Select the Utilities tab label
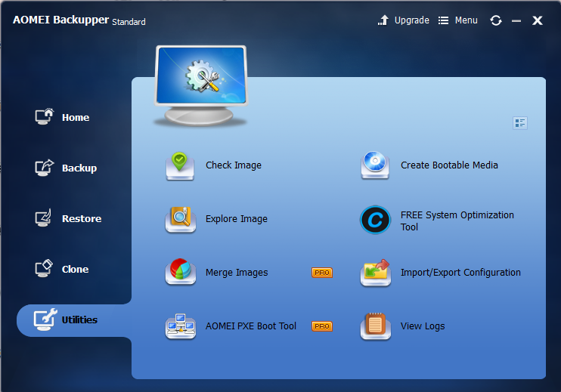Image resolution: width=561 pixels, height=392 pixels. tap(79, 319)
